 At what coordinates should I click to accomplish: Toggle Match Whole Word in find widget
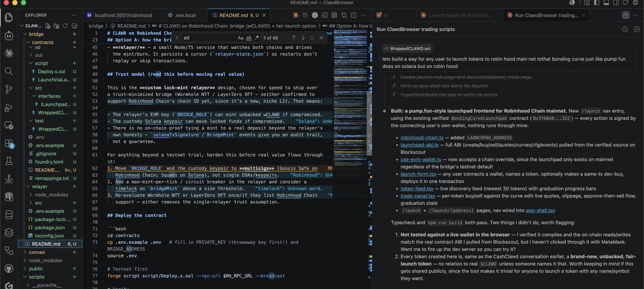click(249, 38)
